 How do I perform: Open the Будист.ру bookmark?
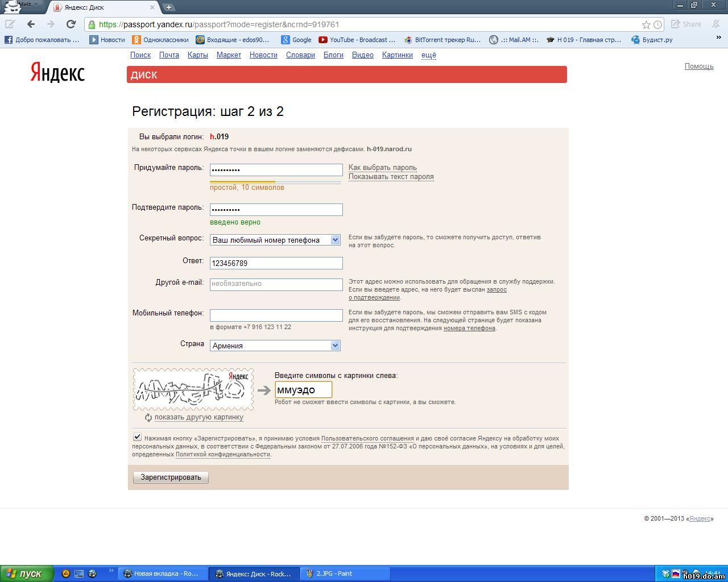[x=652, y=40]
